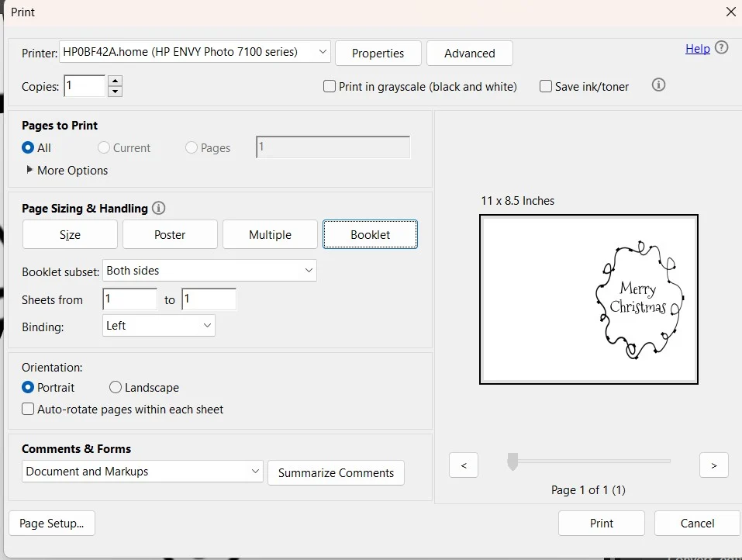Click the Pages range input field
This screenshot has height=560, width=742.
(333, 147)
